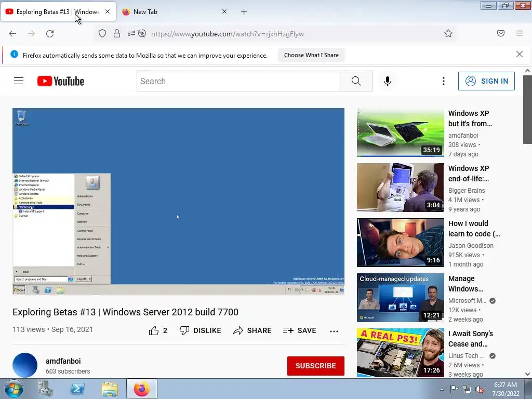Viewport: 532px width, 399px height.
Task: Share the video
Action: tap(252, 330)
